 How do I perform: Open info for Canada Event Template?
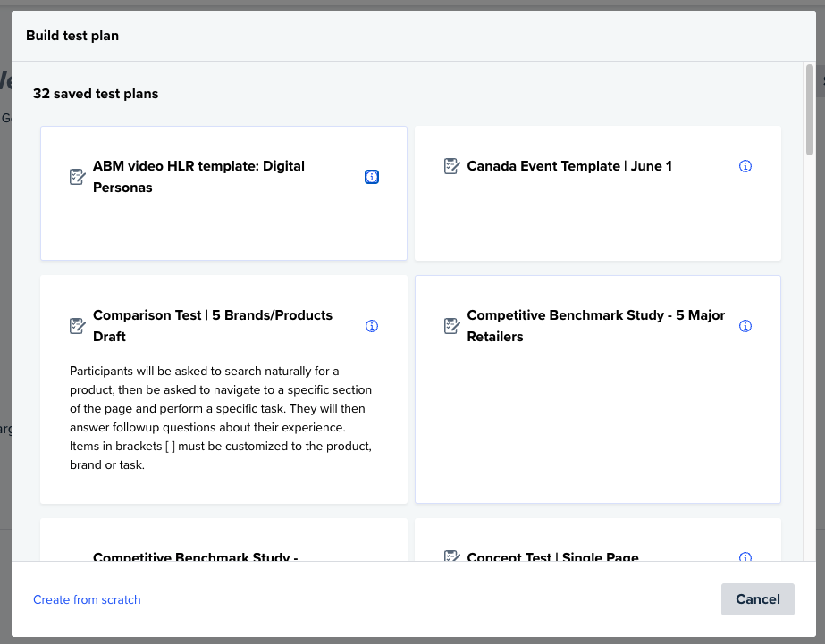pos(745,166)
